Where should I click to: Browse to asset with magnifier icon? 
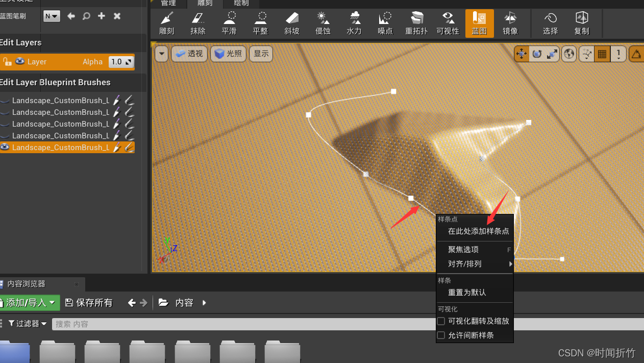point(86,16)
